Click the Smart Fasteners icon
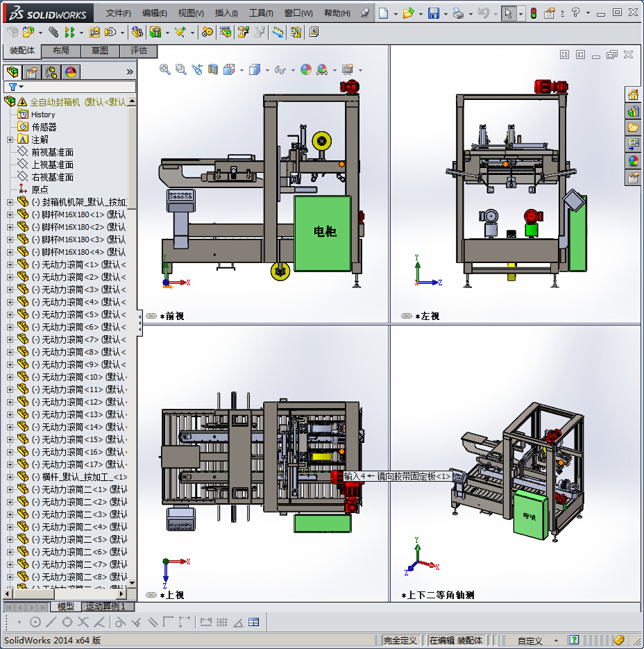Screen dimensions: 644x649 pyautogui.click(x=95, y=32)
